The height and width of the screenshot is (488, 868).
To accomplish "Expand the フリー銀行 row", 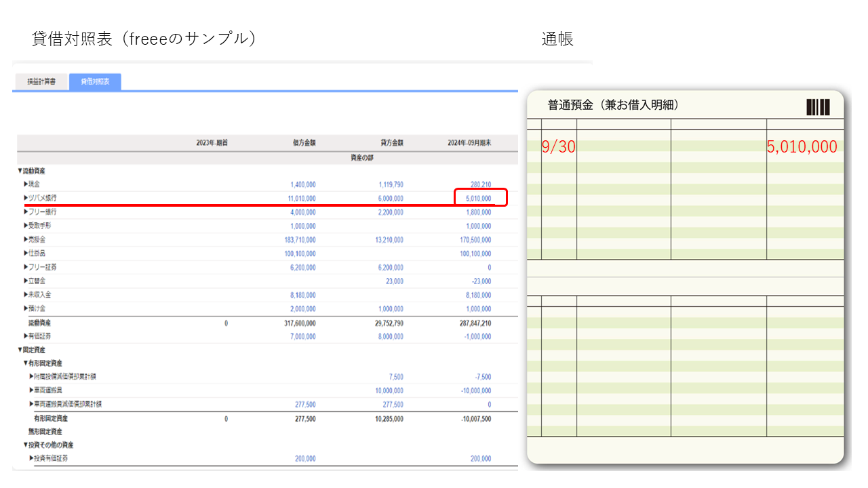I will pyautogui.click(x=41, y=212).
